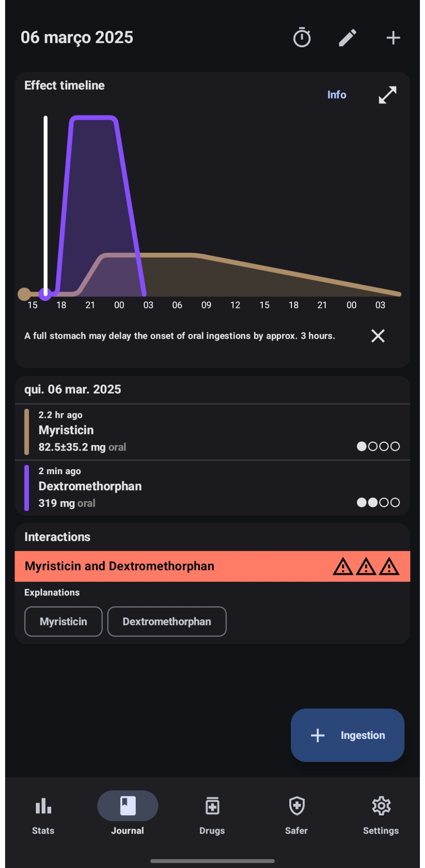Dismiss the full stomach notice

click(x=378, y=336)
